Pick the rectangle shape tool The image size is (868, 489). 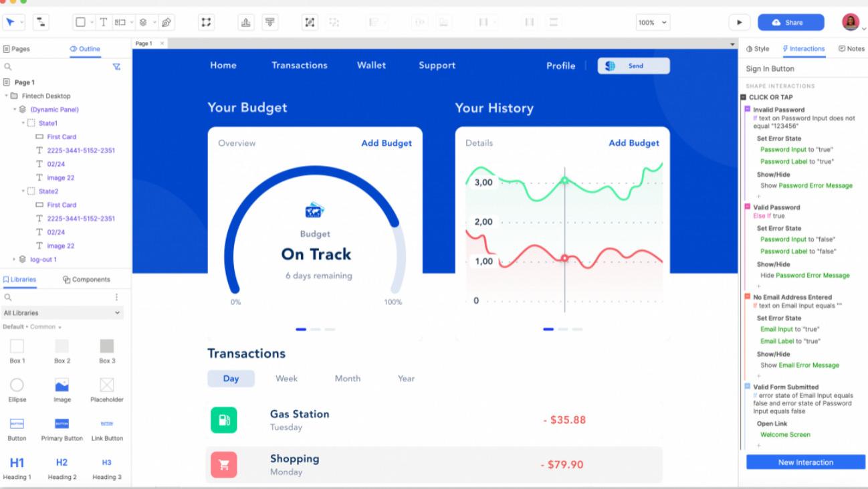click(x=80, y=22)
